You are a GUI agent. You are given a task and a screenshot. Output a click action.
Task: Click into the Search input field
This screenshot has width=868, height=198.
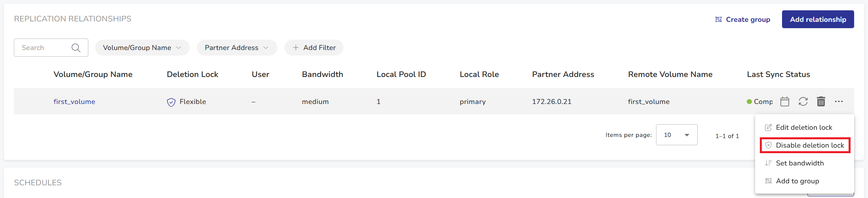(44, 48)
